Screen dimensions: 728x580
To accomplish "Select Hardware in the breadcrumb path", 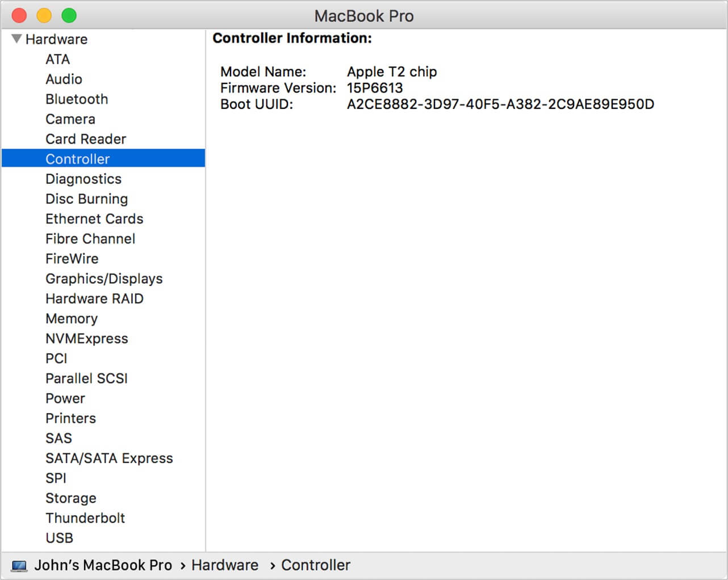I will pos(225,565).
